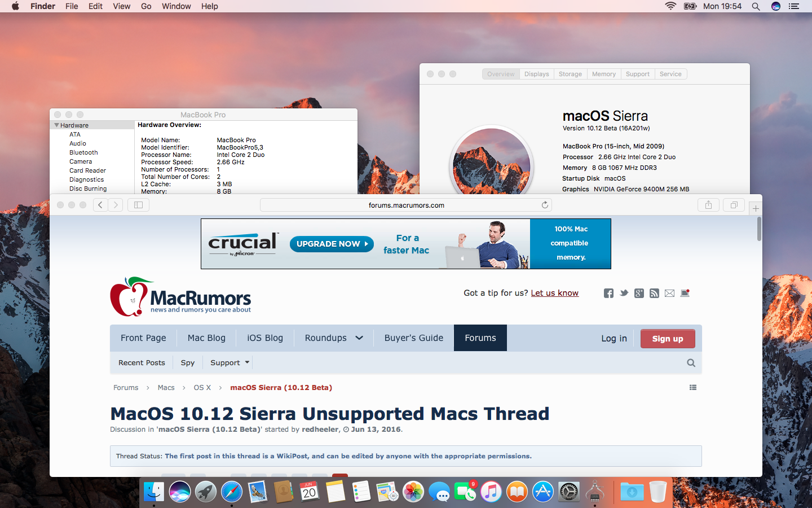Open Finder from the Dock

(x=154, y=492)
